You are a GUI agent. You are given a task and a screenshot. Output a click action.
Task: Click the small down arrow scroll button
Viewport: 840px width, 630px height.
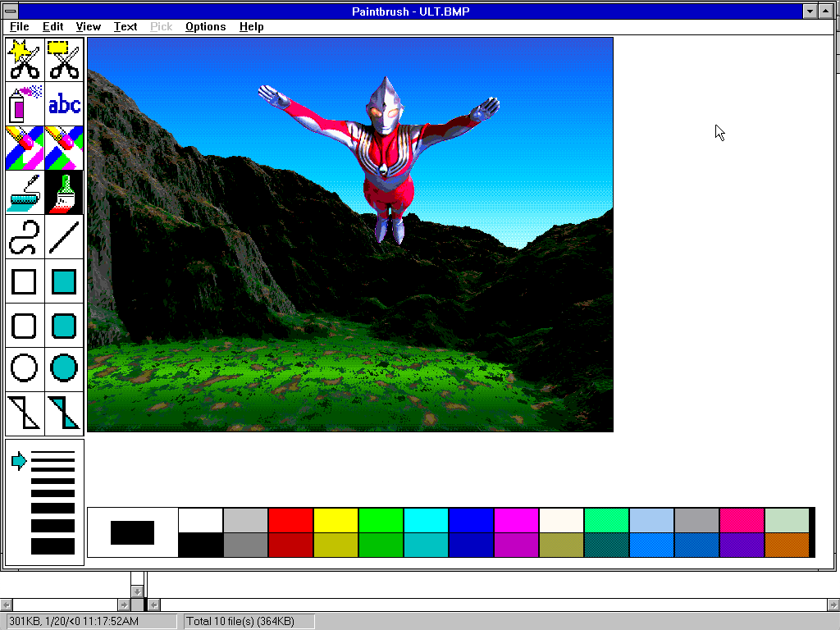click(137, 591)
